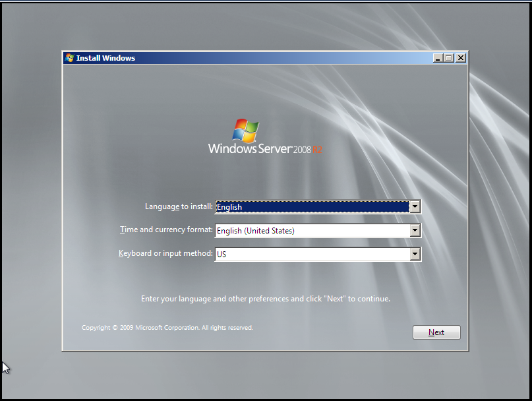This screenshot has width=532, height=401.
Task: Click the red R2 text in the logo
Action: click(317, 150)
